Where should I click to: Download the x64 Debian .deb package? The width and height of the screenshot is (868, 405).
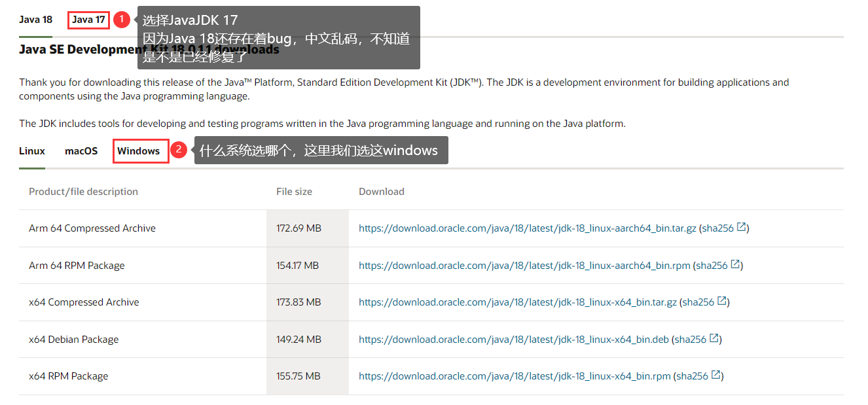click(x=513, y=340)
